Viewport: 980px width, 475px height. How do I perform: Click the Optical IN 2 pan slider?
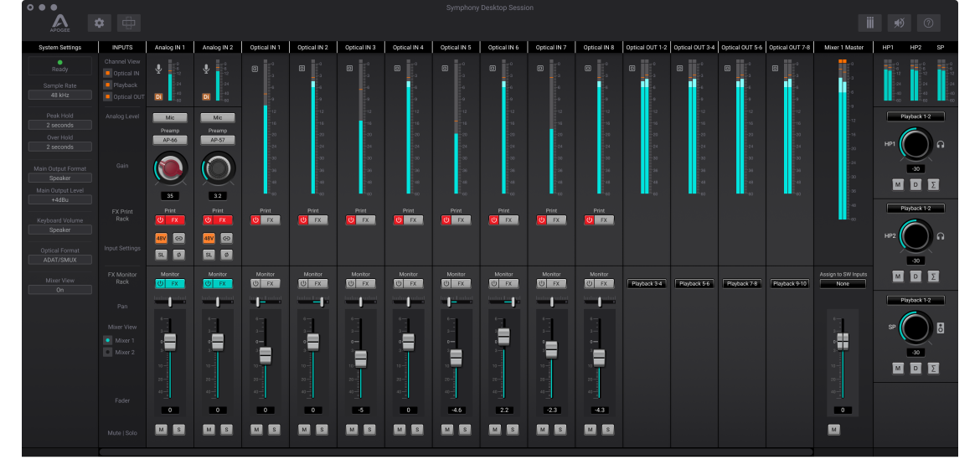[x=313, y=302]
